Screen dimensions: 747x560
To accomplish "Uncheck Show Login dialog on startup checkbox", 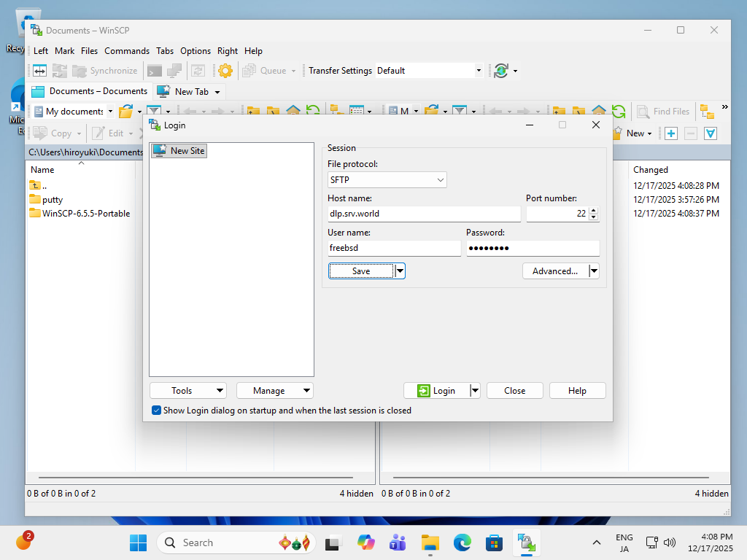I will pos(156,411).
